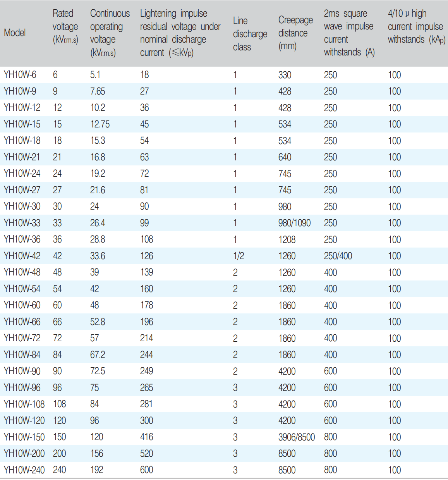Click model cell YH10W-15
This screenshot has height=480, width=448.
pos(22,124)
